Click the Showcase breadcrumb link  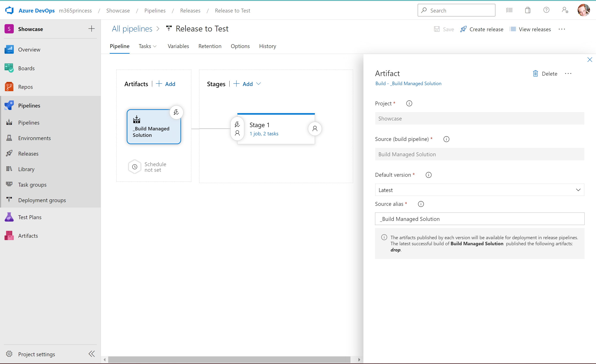point(118,10)
